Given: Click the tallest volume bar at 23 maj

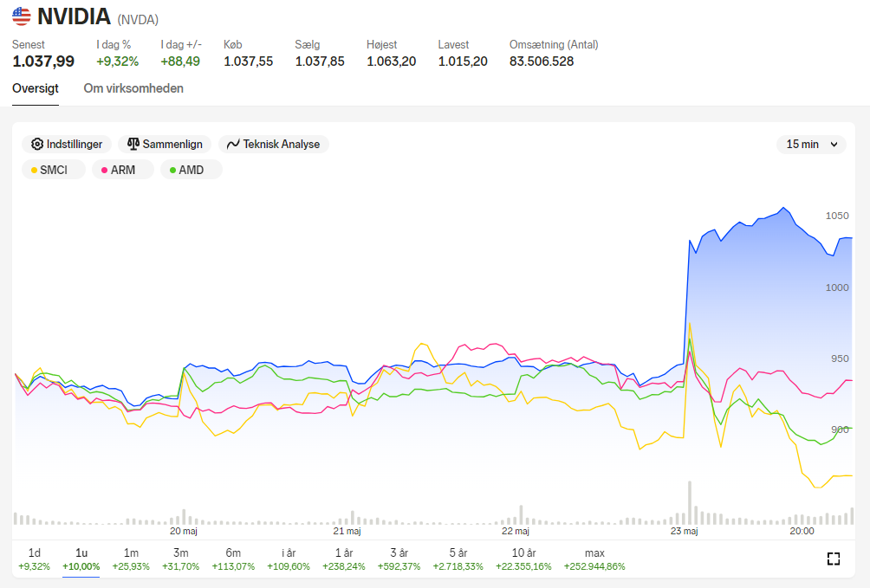Looking at the screenshot, I should click(690, 502).
